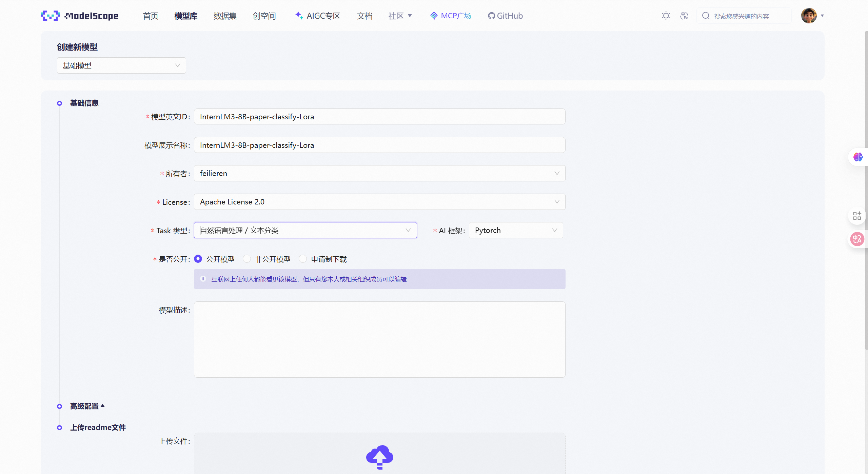Open the AI 框架 Pytorch dropdown
This screenshot has height=474, width=868.
click(x=516, y=230)
